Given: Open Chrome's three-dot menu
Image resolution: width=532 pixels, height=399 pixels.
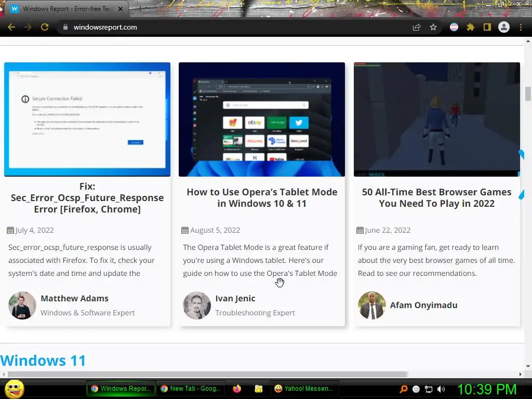Looking at the screenshot, I should pos(521,27).
